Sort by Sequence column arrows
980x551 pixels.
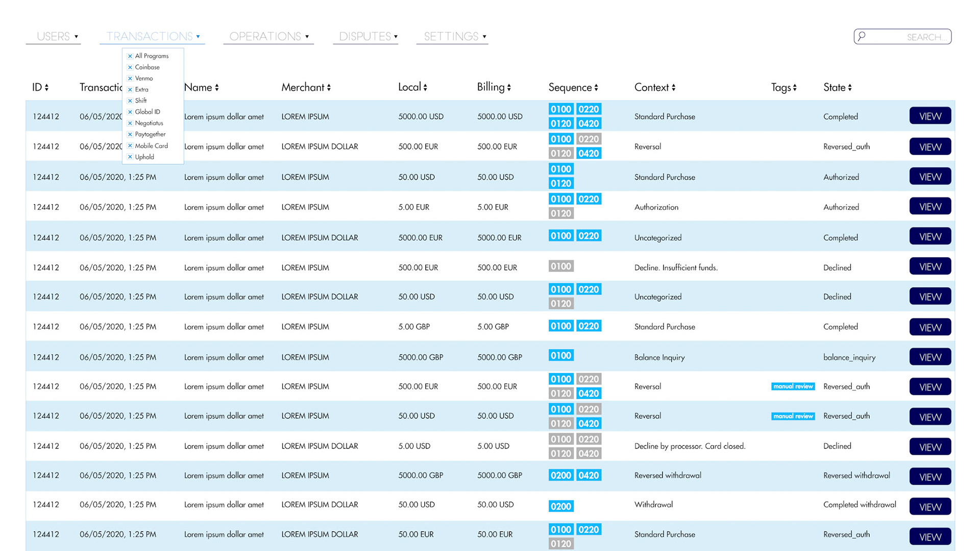(596, 88)
